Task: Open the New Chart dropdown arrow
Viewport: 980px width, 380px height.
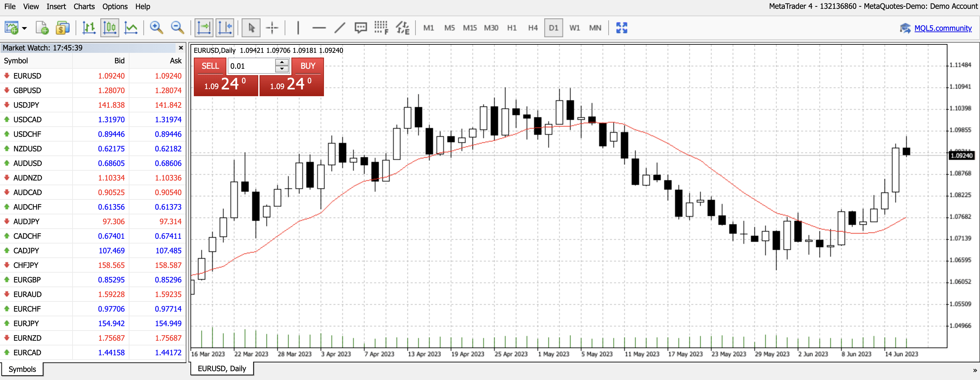Action: (24, 28)
